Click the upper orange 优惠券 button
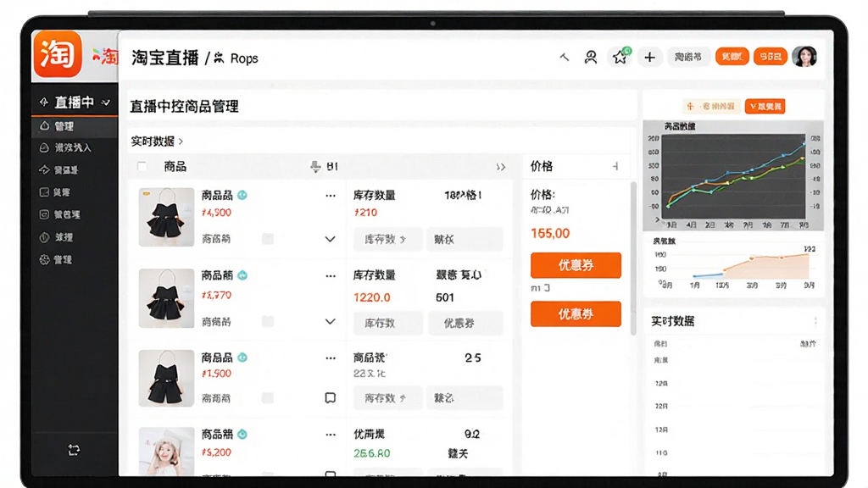868x488 pixels. pos(576,265)
